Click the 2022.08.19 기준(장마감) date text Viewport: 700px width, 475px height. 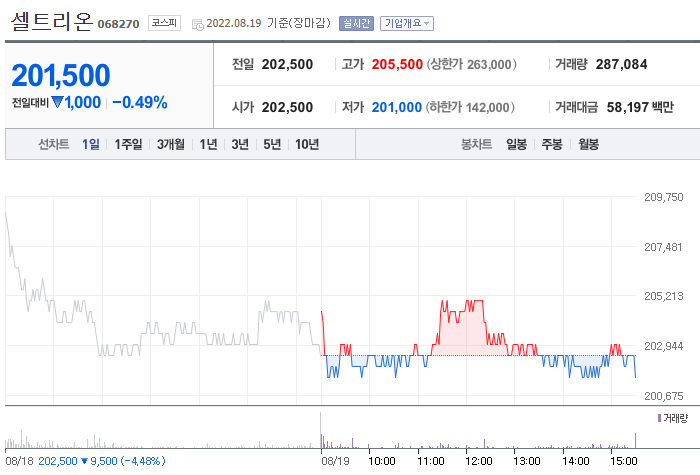[268, 23]
